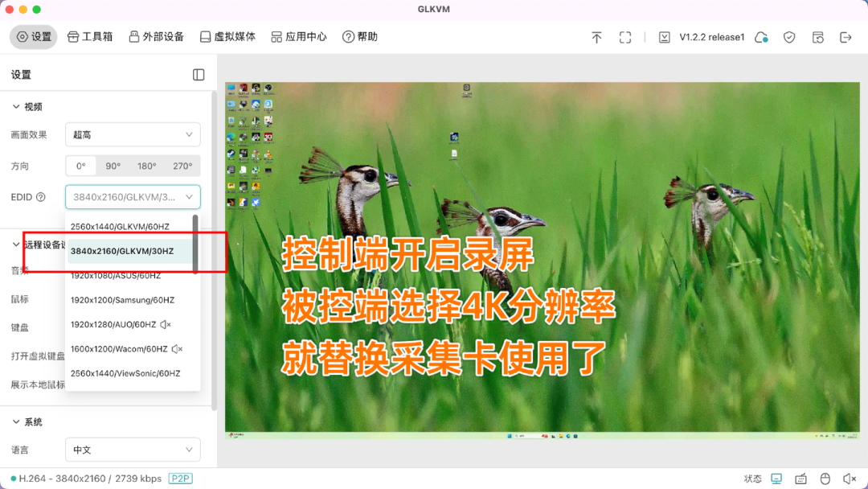Select 1600x1200/Wacom/60HZ EDID option
Viewport: 868px width, 489px height.
click(129, 349)
